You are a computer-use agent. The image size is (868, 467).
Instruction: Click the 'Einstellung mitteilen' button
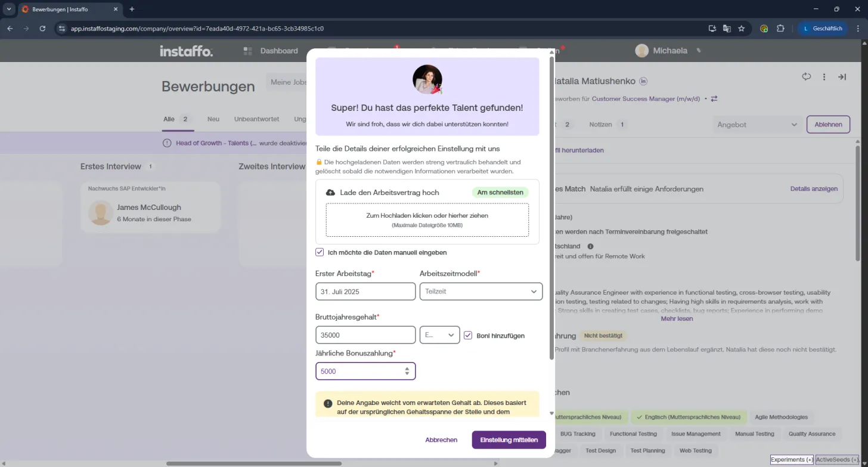(509, 440)
